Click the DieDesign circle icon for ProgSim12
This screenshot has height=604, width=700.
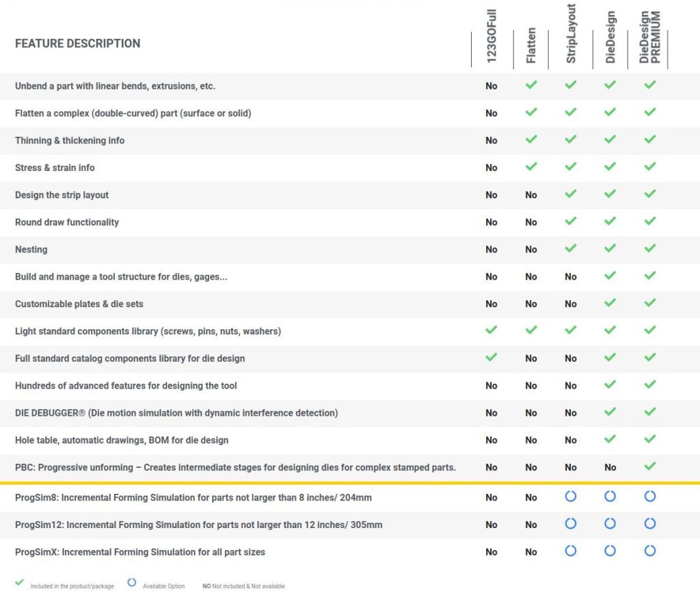(610, 523)
